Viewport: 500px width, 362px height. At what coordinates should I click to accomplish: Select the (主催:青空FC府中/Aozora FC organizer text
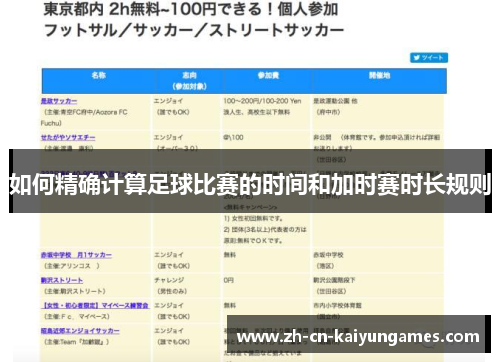coord(86,112)
